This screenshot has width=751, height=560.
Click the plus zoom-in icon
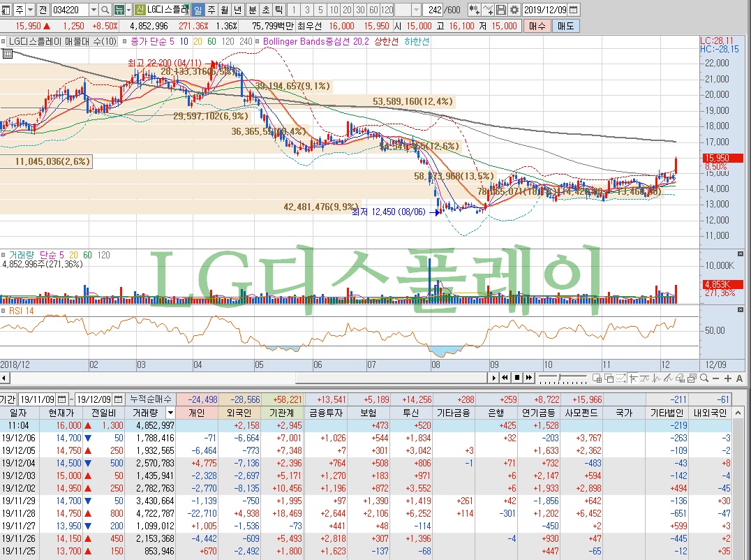[727, 378]
